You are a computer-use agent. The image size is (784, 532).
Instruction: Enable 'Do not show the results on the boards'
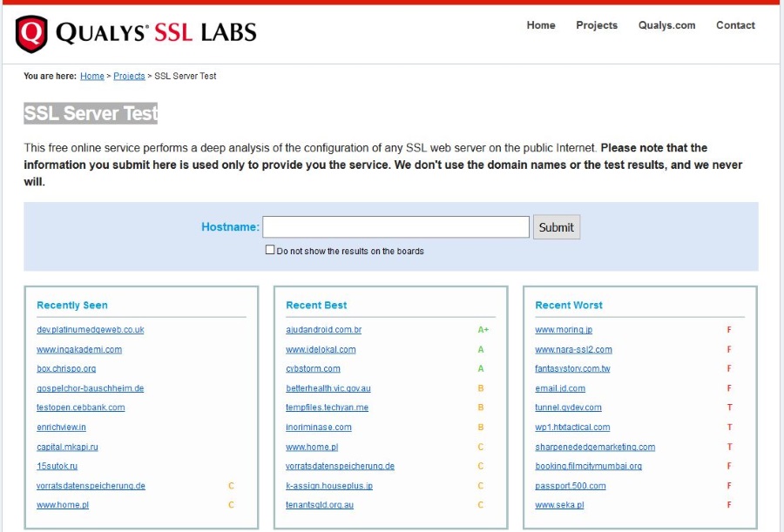pos(270,250)
